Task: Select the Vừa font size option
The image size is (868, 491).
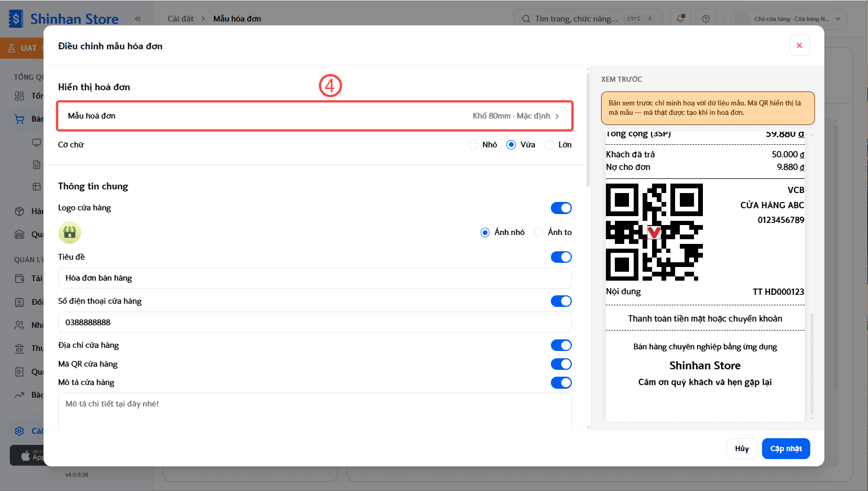Action: pyautogui.click(x=511, y=145)
